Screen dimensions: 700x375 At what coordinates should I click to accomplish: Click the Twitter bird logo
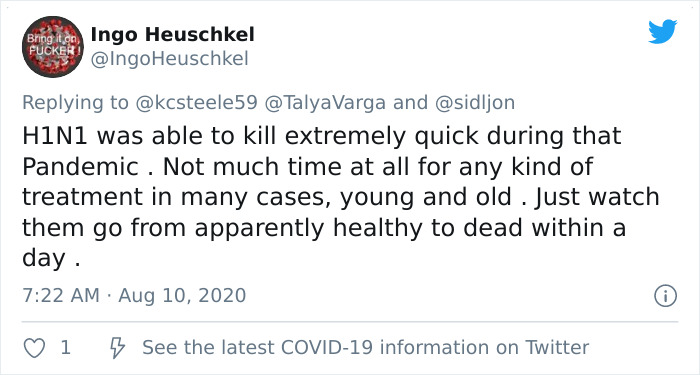point(663,32)
